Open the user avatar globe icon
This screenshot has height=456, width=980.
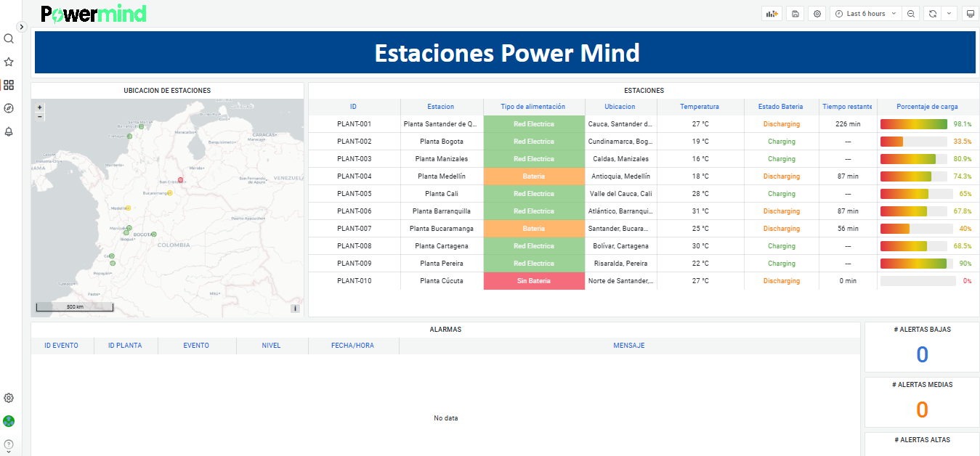point(9,421)
